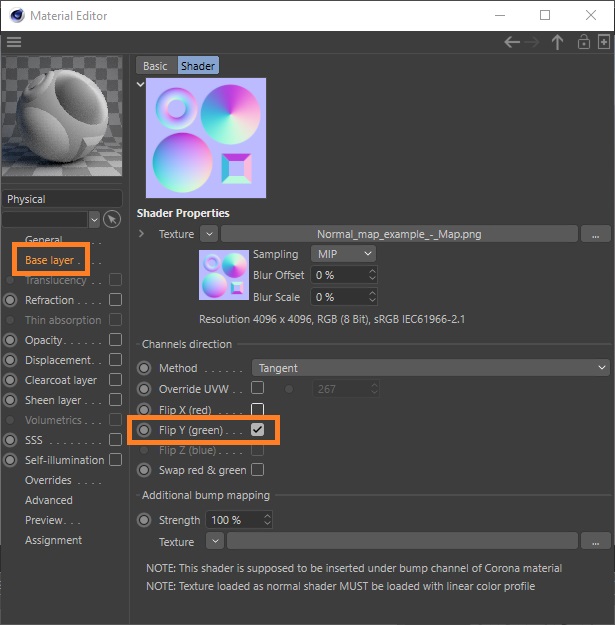The image size is (615, 625).
Task: Toggle the lock icon in header
Action: click(x=583, y=42)
